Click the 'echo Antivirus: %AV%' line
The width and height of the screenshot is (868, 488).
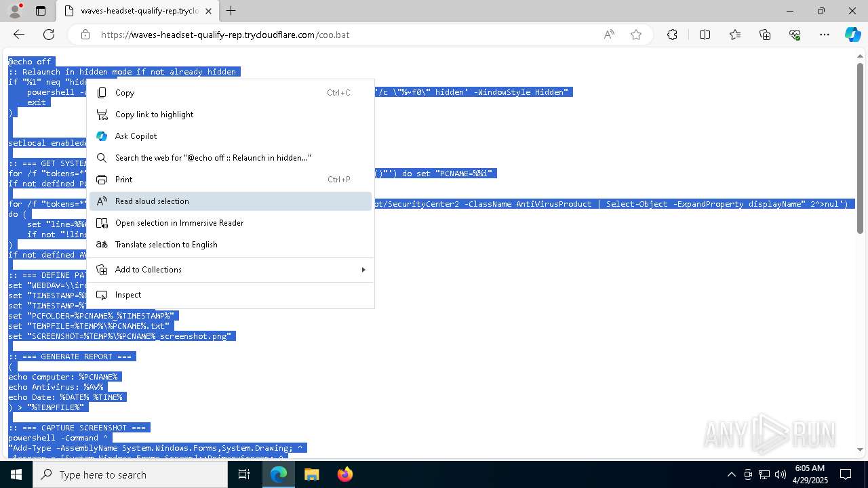[56, 387]
